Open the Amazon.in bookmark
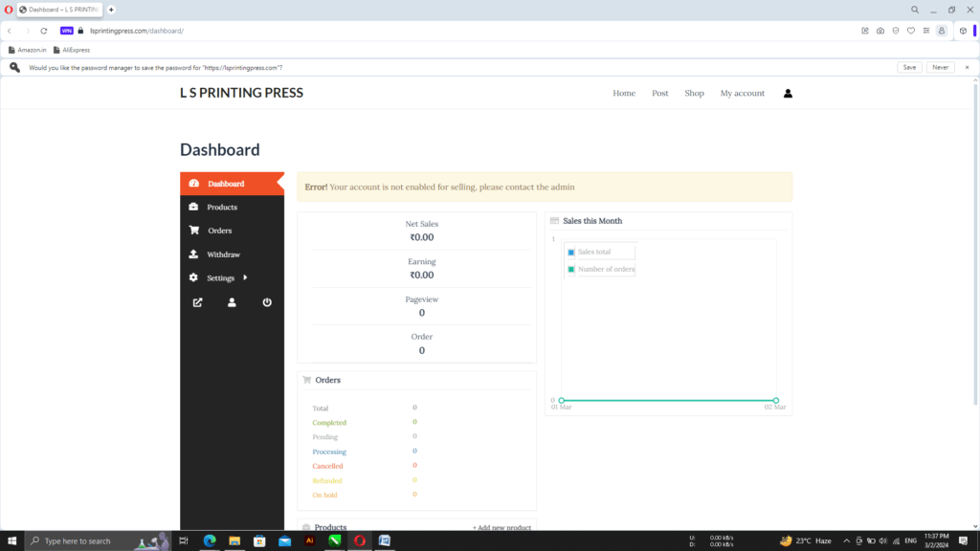980x551 pixels. pyautogui.click(x=27, y=50)
